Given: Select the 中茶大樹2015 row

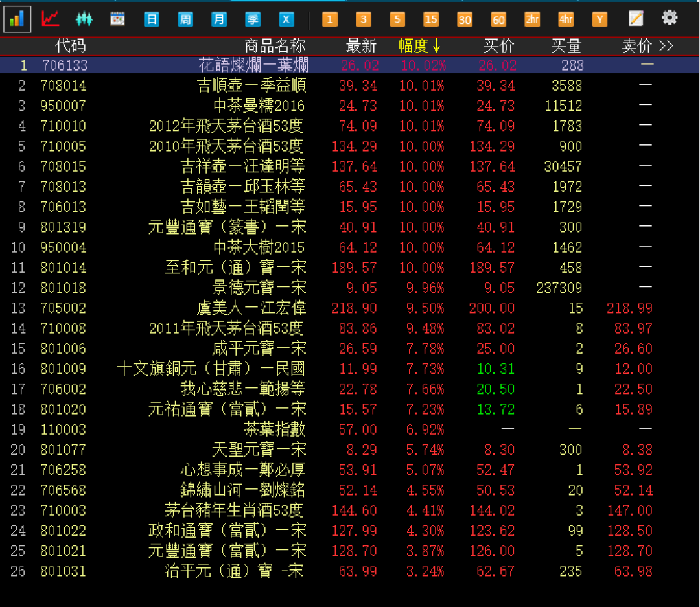Looking at the screenshot, I should point(349,247).
